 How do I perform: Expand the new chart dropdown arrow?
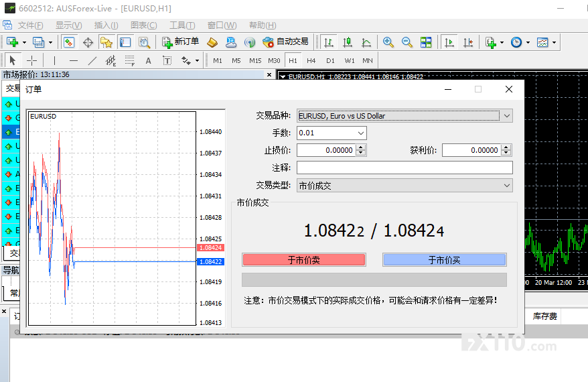(x=24, y=43)
